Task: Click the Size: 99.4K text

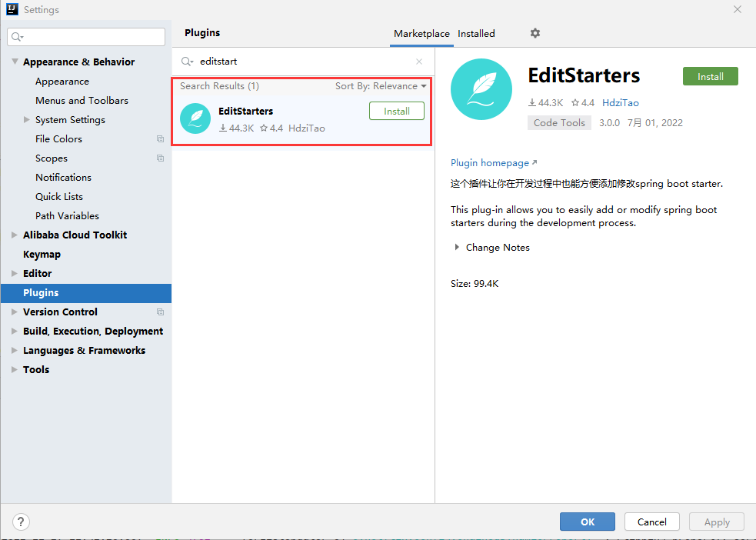Action: tap(475, 284)
